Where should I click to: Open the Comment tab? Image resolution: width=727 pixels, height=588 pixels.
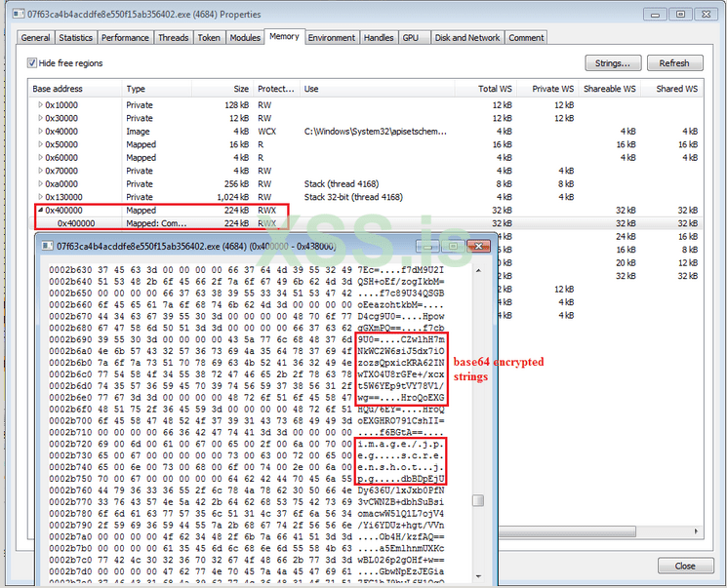(x=526, y=38)
